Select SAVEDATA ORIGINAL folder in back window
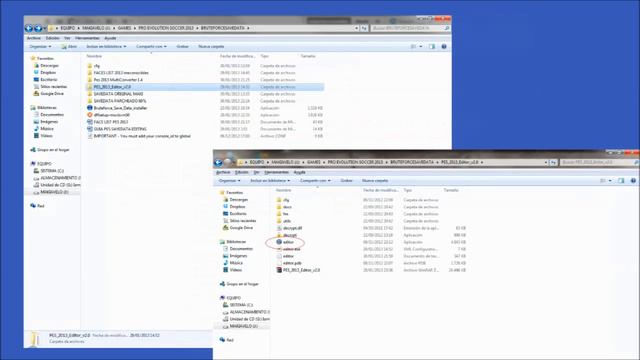The height and width of the screenshot is (360, 640). tap(115, 94)
